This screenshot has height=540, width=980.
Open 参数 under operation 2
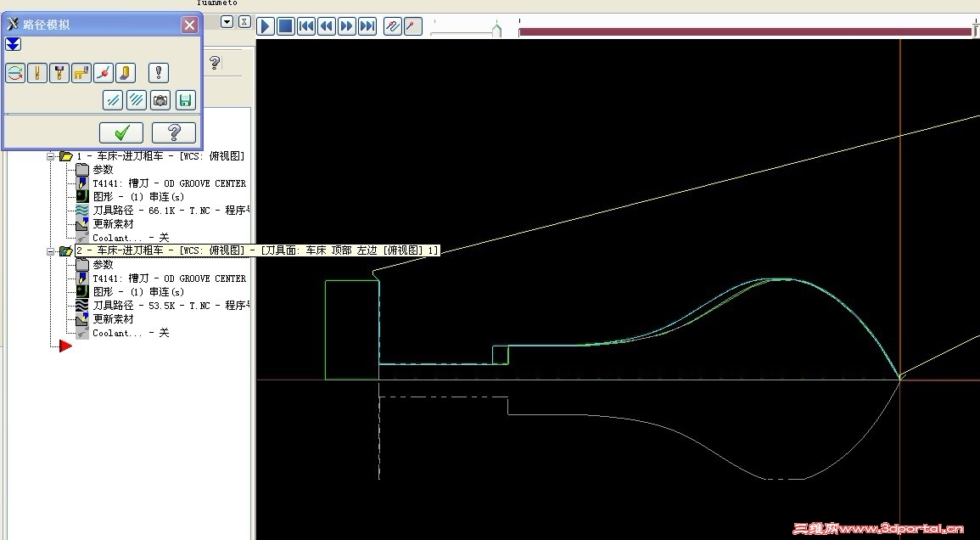tap(104, 265)
